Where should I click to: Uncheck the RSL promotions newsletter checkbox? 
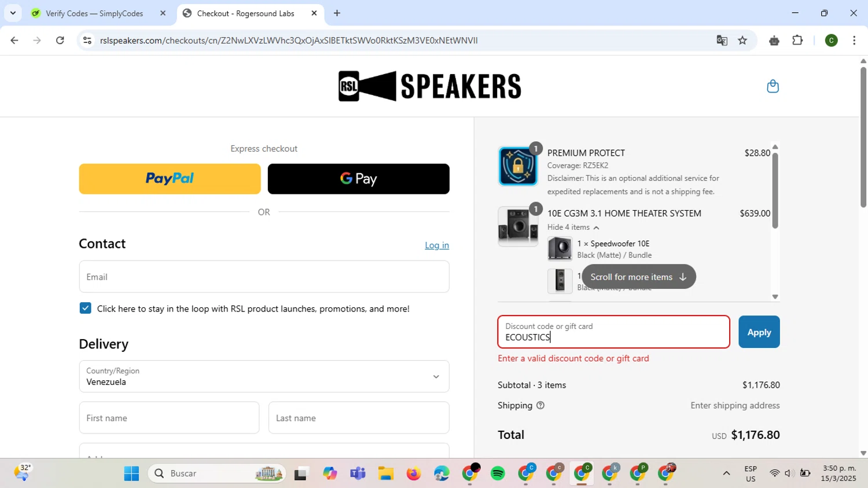coord(85,308)
